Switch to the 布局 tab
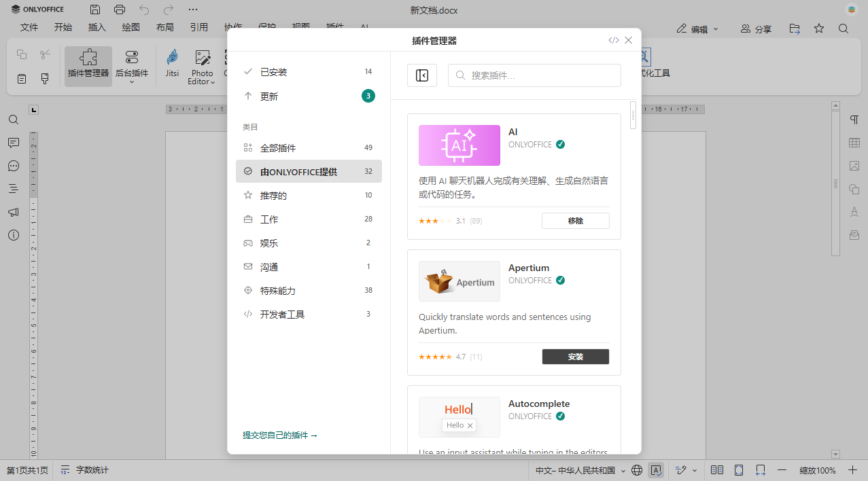The image size is (868, 481). [165, 27]
